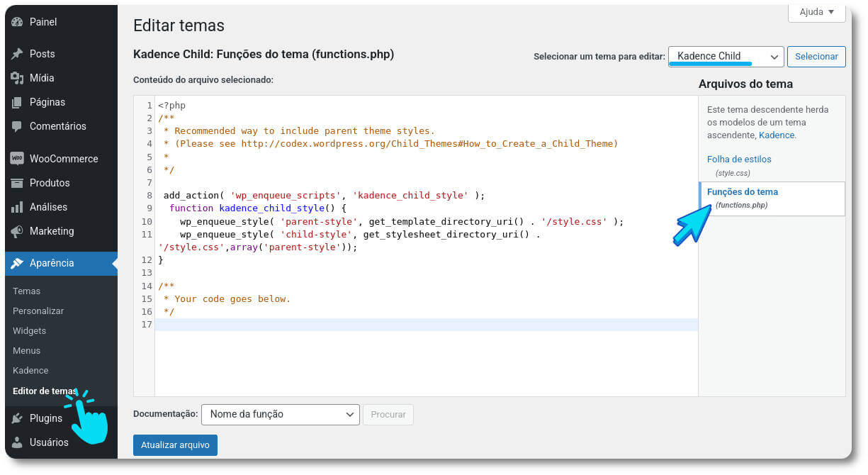Click the Painel dashboard icon
The width and height of the screenshot is (868, 475).
[x=17, y=22]
